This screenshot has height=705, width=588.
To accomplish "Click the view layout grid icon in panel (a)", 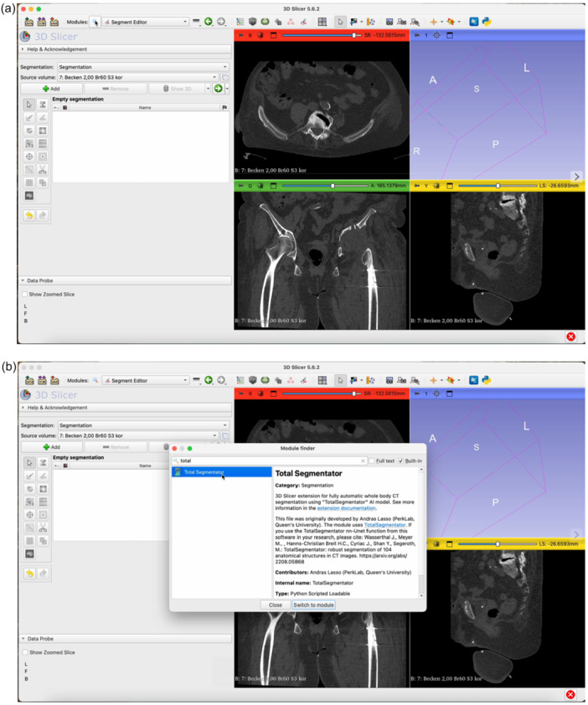I will tap(322, 22).
